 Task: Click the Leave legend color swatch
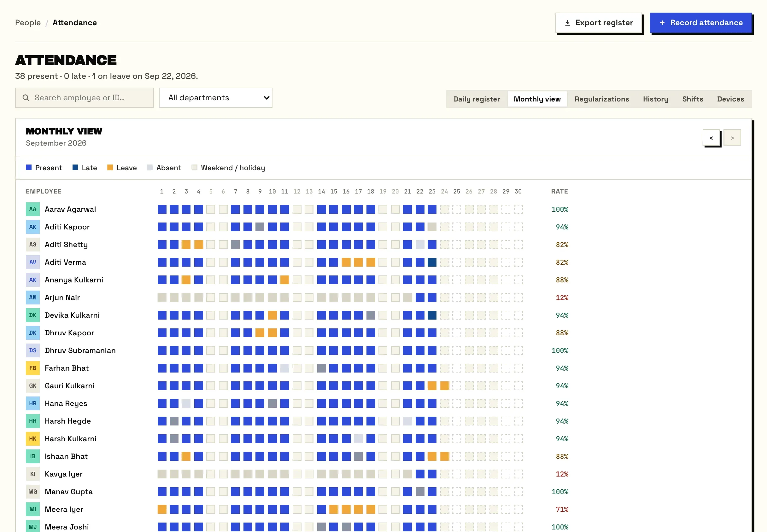pyautogui.click(x=110, y=167)
